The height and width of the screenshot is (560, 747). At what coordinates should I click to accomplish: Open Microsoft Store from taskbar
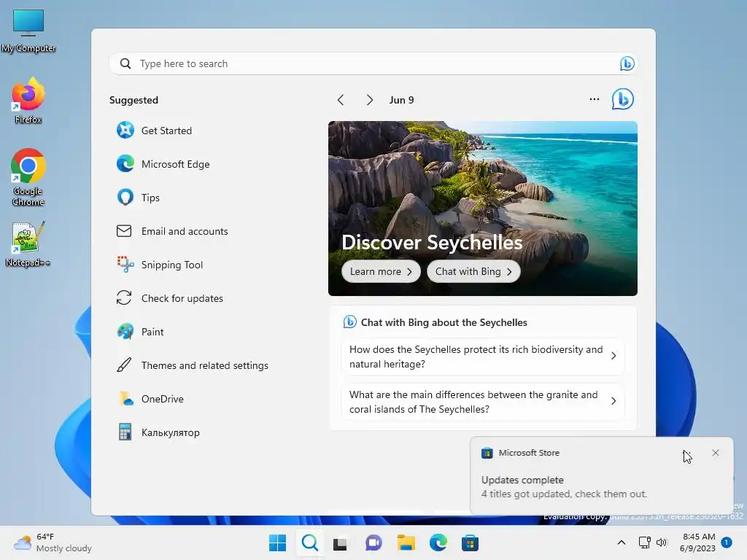click(470, 542)
